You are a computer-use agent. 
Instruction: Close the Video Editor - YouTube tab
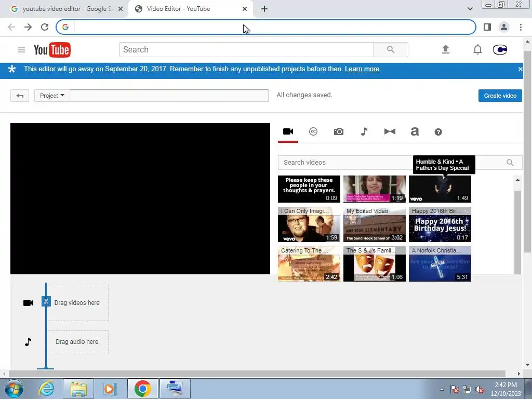245,9
